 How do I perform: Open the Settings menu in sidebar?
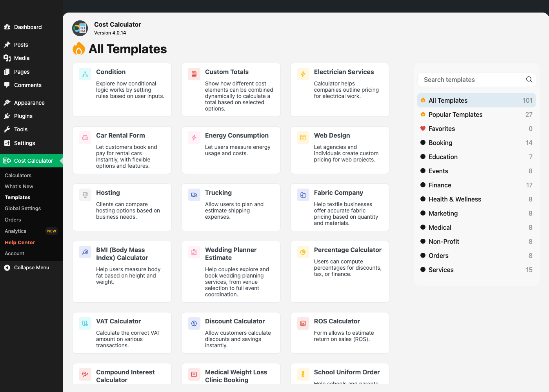[31, 143]
